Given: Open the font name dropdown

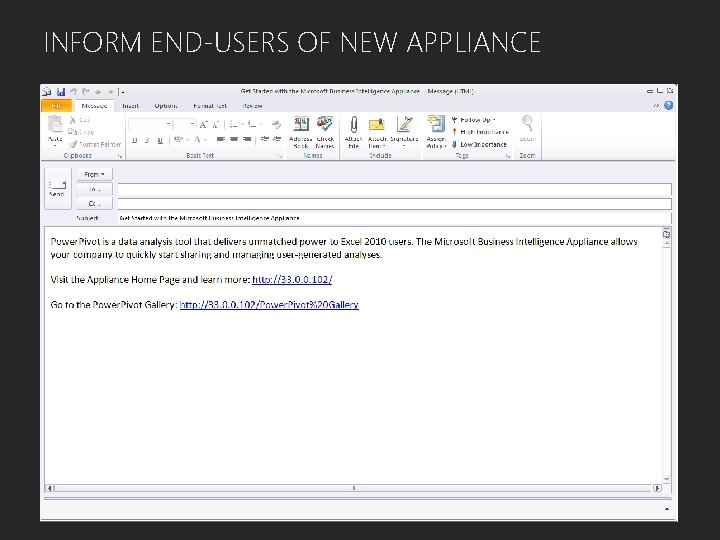Looking at the screenshot, I should (x=169, y=124).
